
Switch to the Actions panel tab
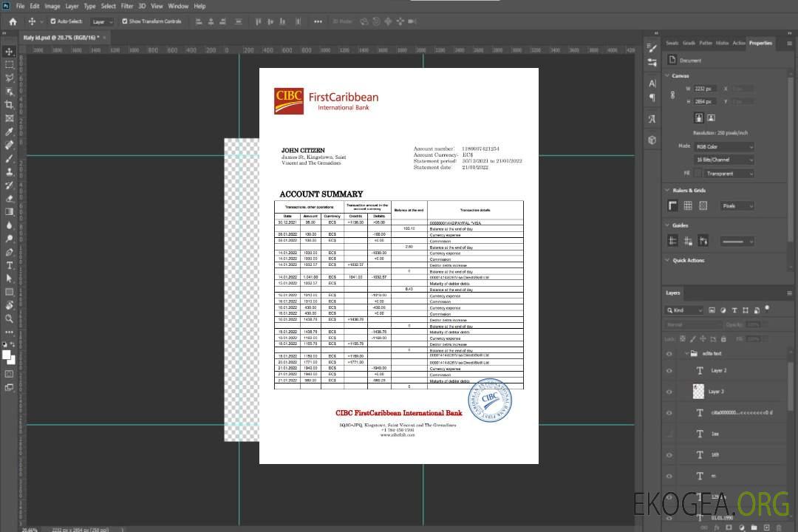click(738, 43)
